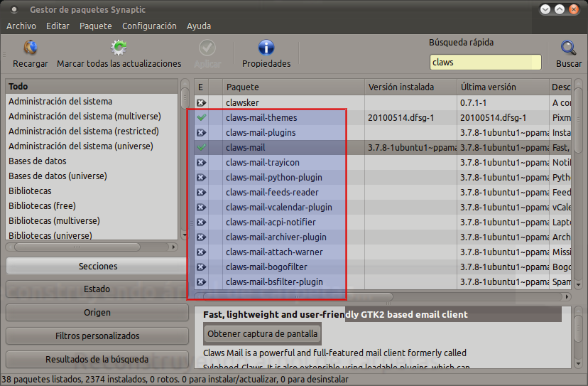Sort by Versión instalada column header
Viewport: 588px width, 386px height.
point(411,87)
